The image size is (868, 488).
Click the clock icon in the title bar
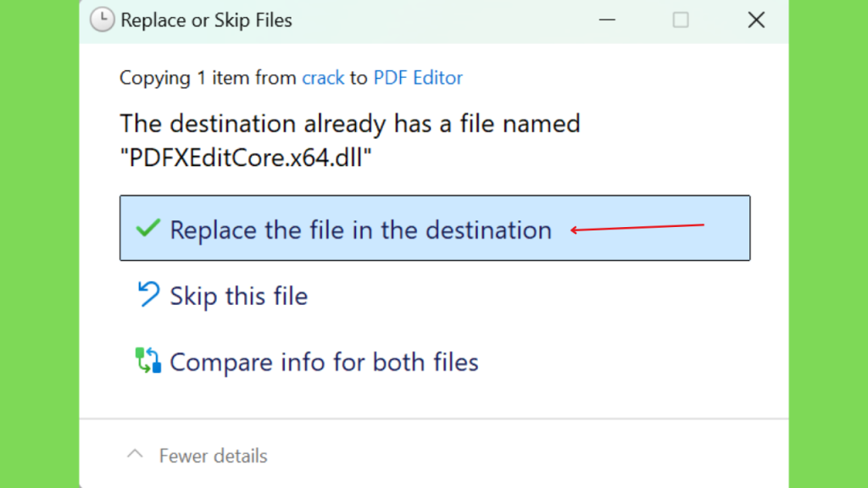pyautogui.click(x=103, y=20)
